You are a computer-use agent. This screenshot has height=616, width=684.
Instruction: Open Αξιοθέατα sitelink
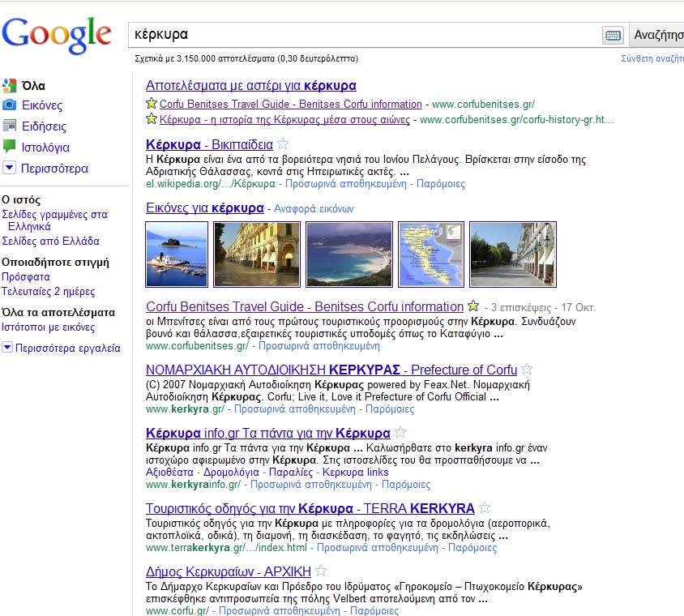pyautogui.click(x=169, y=473)
